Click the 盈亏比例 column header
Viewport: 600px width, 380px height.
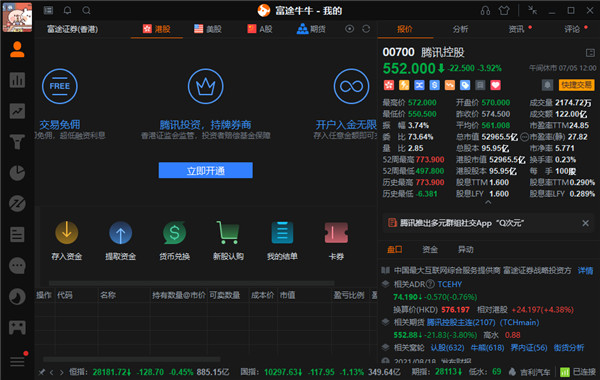[x=349, y=295]
